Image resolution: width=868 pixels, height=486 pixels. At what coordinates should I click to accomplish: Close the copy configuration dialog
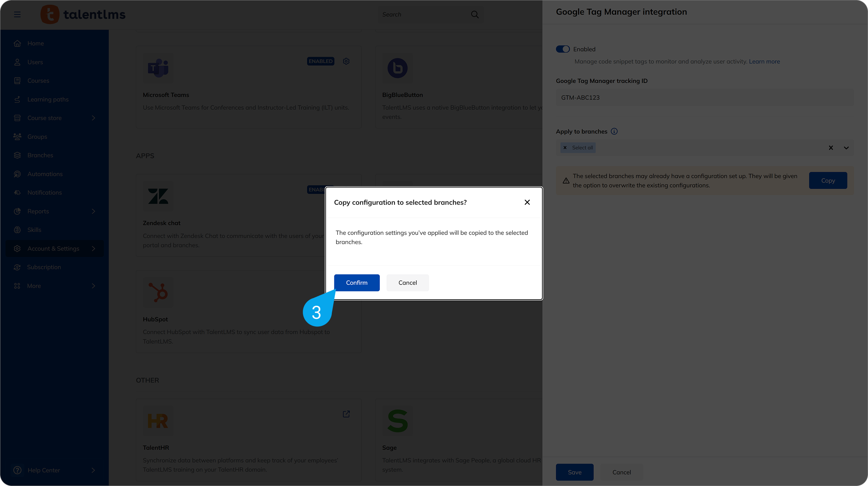[x=527, y=202]
